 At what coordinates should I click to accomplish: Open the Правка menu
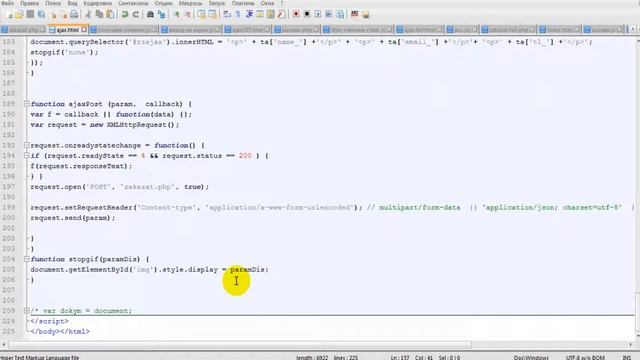pyautogui.click(x=29, y=3)
